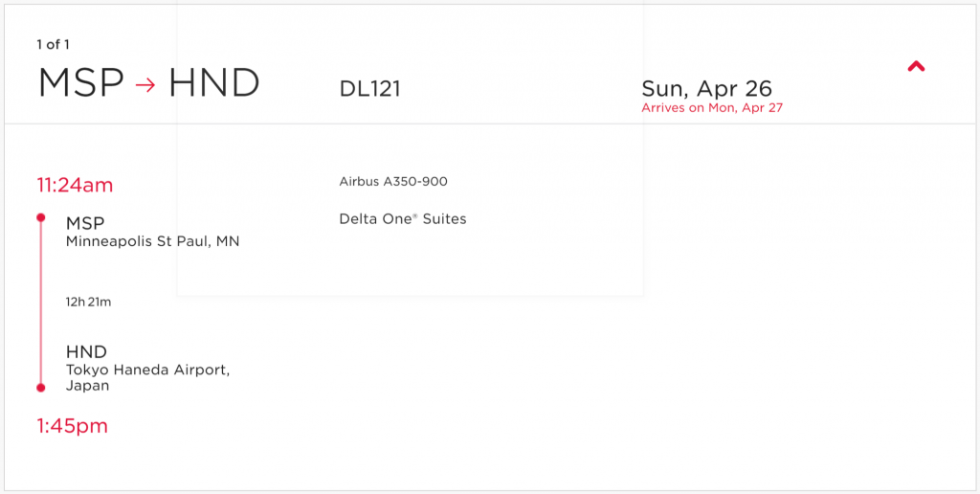The height and width of the screenshot is (494, 980).
Task: Click the HND code in the route heading
Action: (214, 83)
